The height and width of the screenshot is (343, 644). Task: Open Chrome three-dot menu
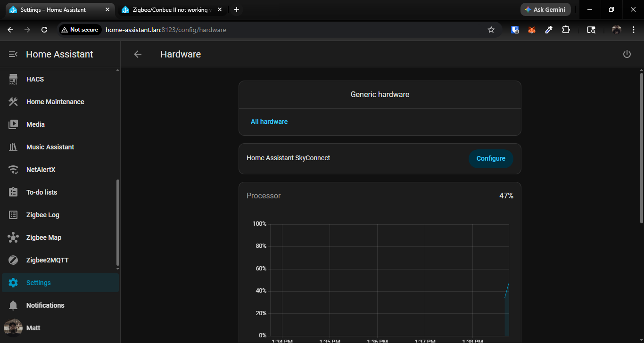coord(634,30)
